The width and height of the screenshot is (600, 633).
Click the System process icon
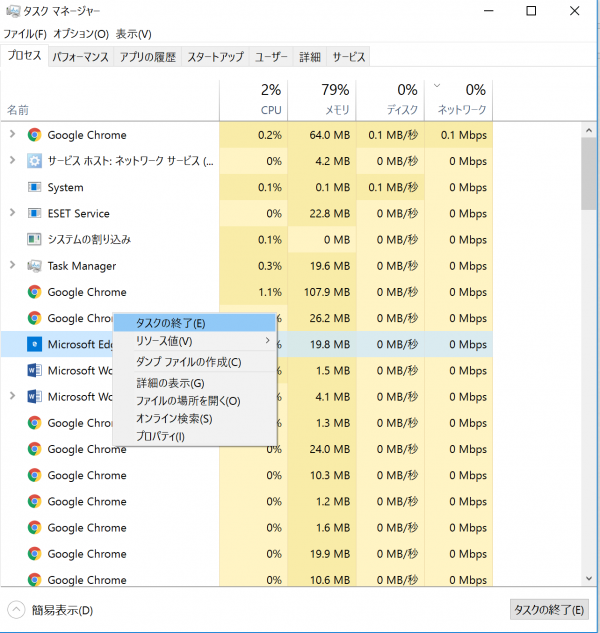click(34, 187)
